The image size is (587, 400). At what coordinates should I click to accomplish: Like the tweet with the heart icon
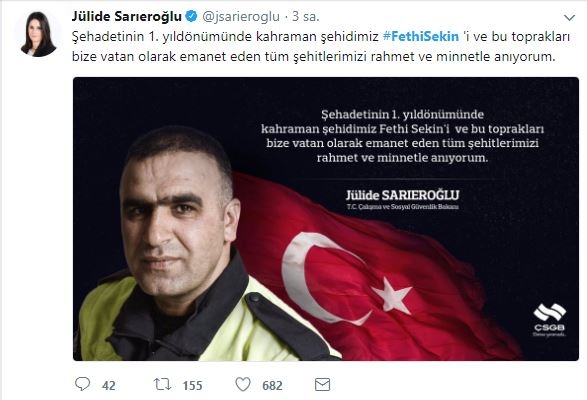click(243, 384)
